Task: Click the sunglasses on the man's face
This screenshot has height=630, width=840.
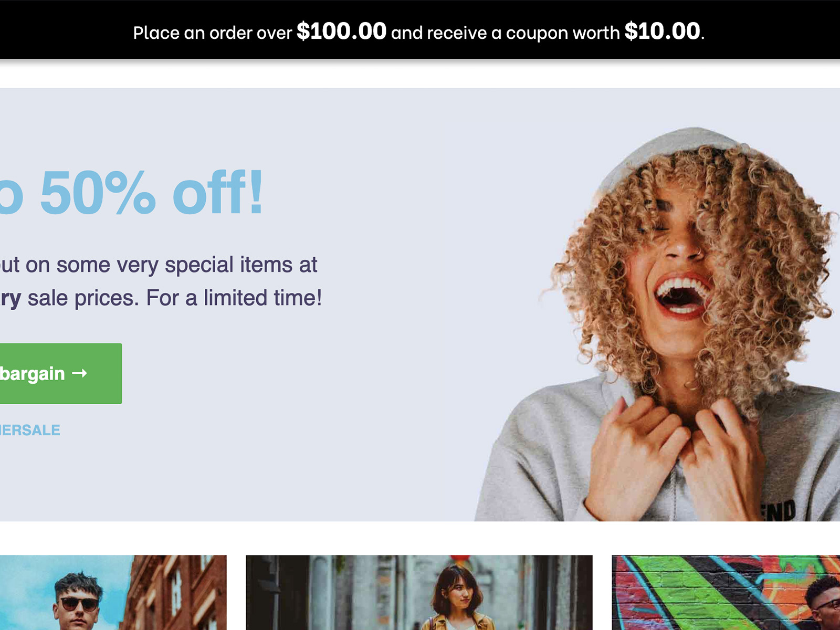Action: (80, 604)
